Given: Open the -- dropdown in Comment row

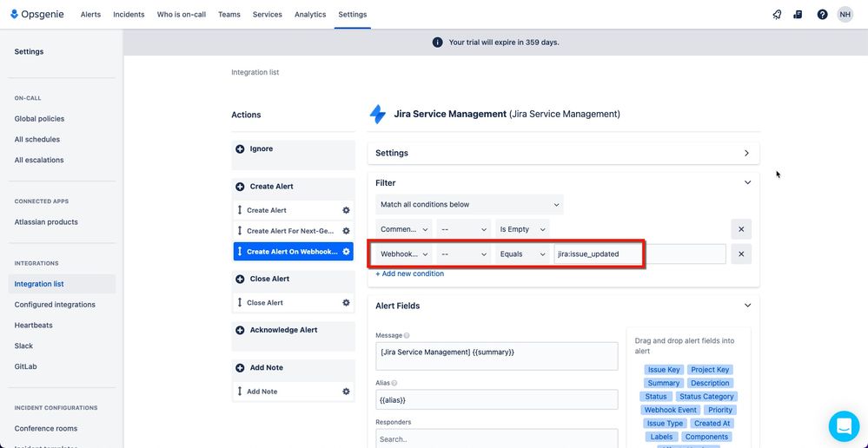Looking at the screenshot, I should [x=464, y=229].
